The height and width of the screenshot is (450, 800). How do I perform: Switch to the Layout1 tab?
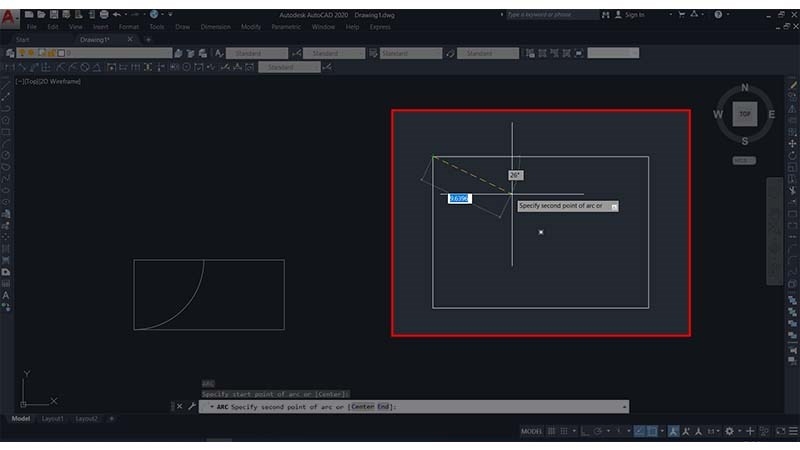click(53, 418)
